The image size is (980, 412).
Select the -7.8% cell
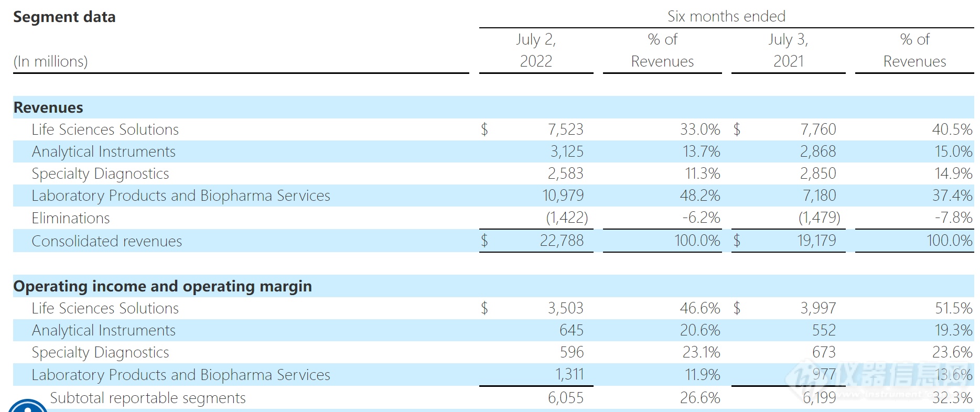point(954,218)
